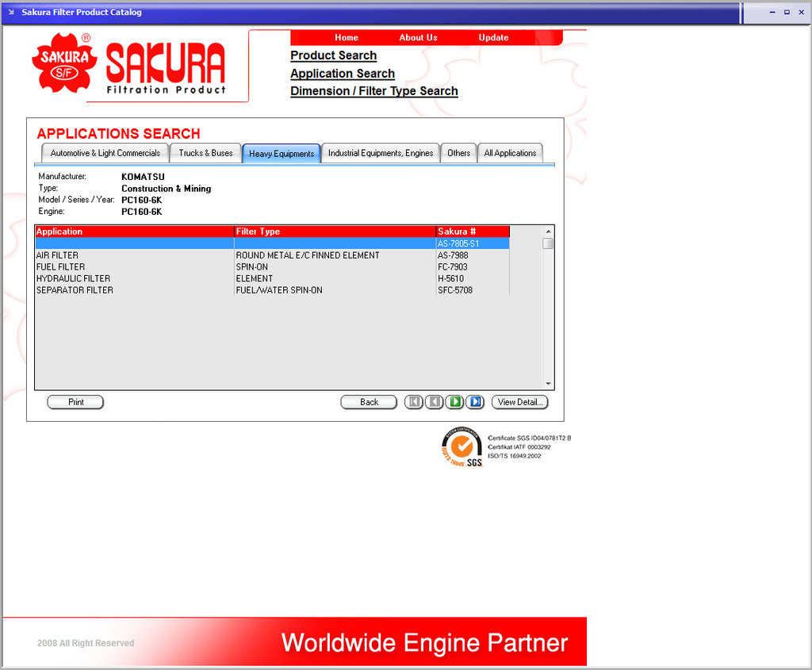
Task: Switch to Industrial Equipments, Engines tab
Action: (x=381, y=153)
